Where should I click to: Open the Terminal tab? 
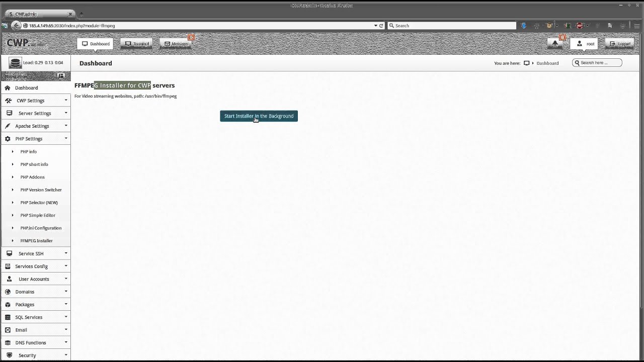pyautogui.click(x=137, y=44)
